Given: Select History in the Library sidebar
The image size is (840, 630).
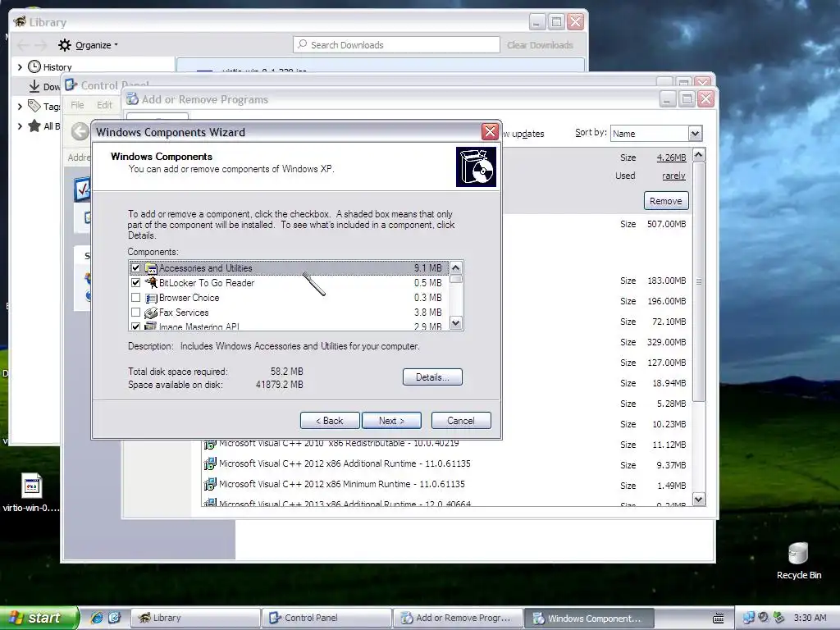Looking at the screenshot, I should (57, 67).
